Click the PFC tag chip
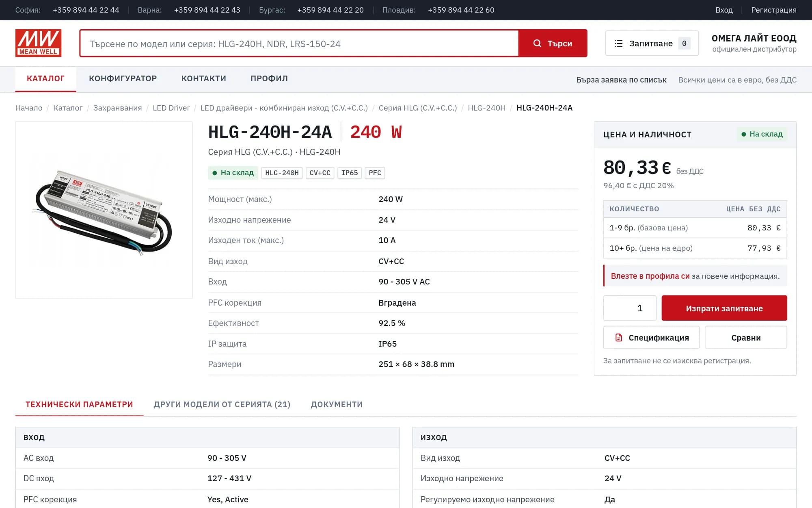Screen dimensions: 812x508 point(375,173)
